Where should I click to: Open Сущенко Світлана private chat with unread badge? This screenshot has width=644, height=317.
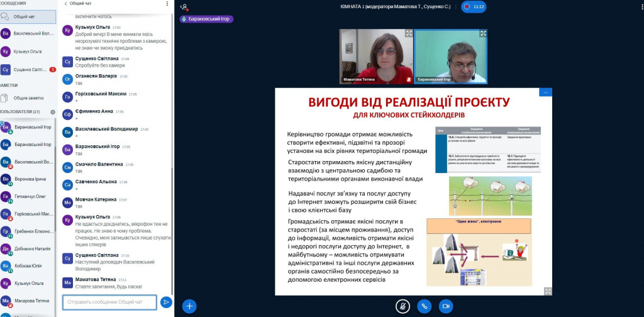click(x=28, y=70)
